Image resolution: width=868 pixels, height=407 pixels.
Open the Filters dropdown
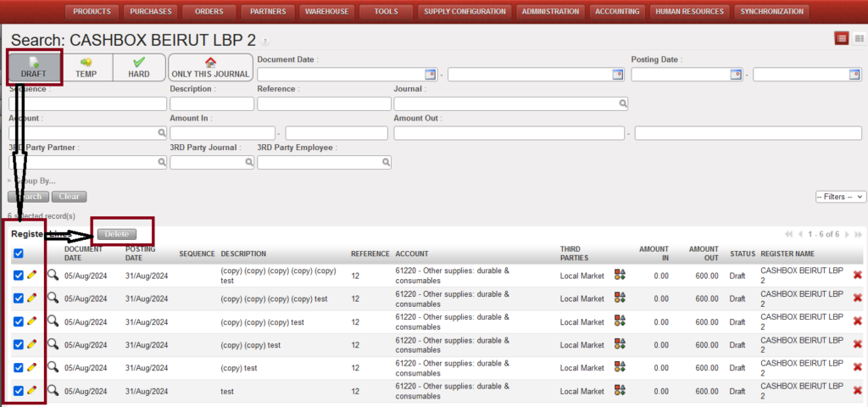point(840,197)
